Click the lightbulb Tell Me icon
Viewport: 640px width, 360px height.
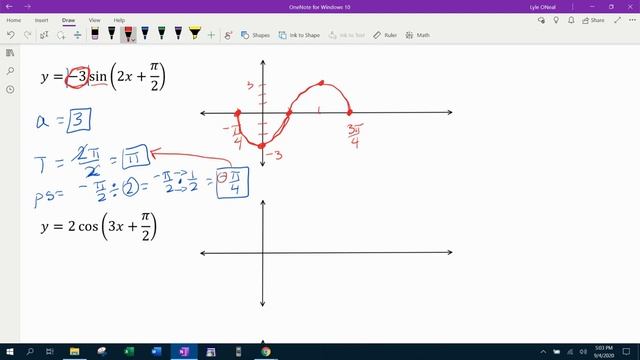point(556,20)
